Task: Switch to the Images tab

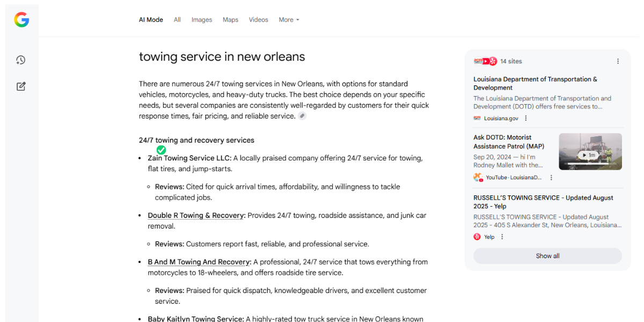Action: (202, 20)
